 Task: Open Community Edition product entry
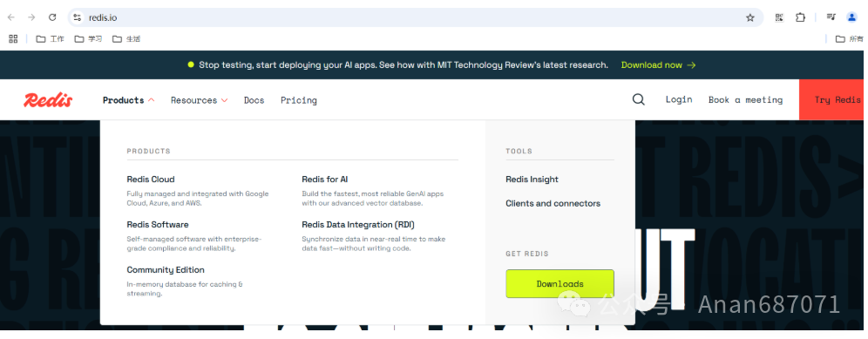click(166, 270)
